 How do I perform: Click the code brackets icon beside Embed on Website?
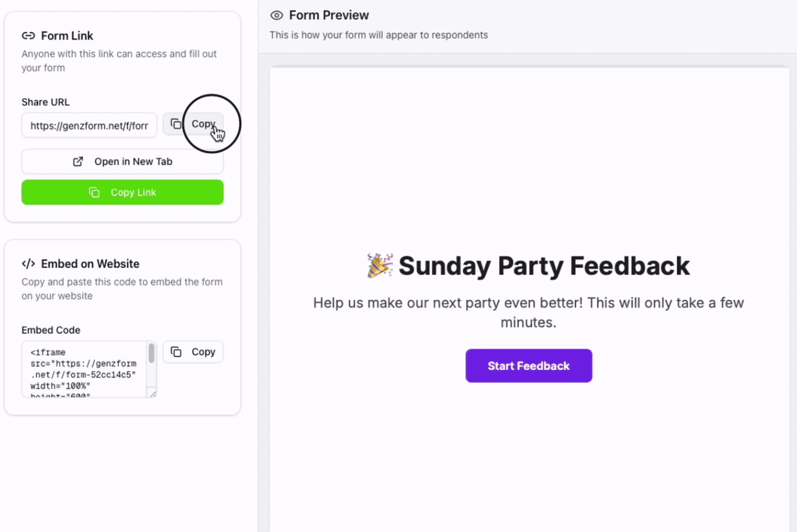(x=28, y=264)
